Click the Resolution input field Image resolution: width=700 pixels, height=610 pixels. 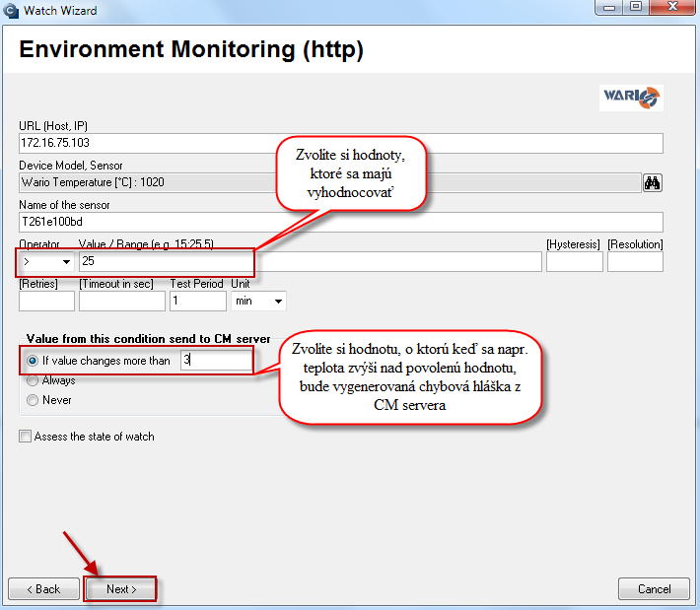[x=635, y=262]
